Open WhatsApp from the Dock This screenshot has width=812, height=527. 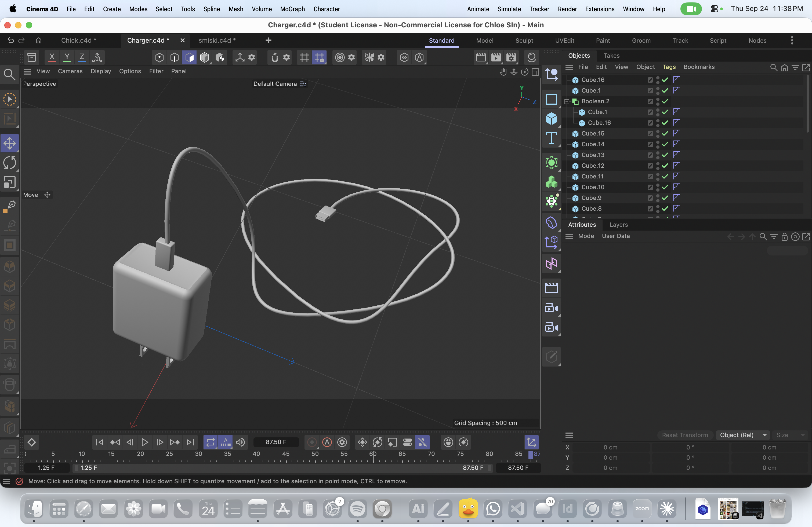tap(493, 509)
